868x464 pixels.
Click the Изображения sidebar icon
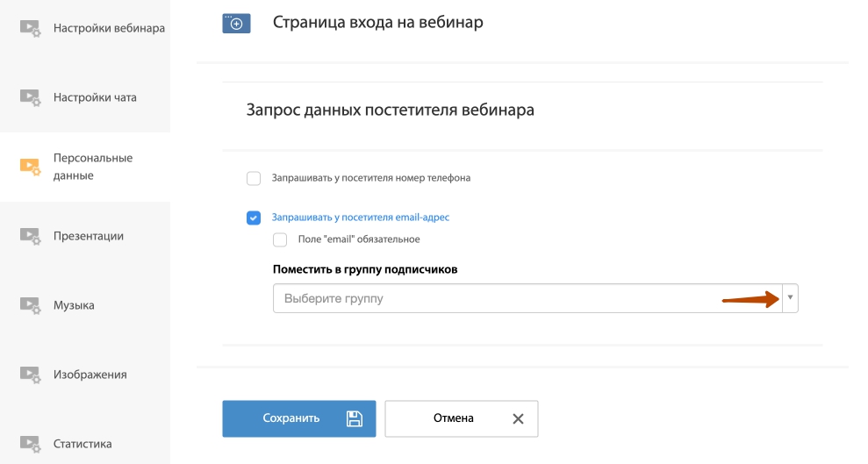[31, 375]
